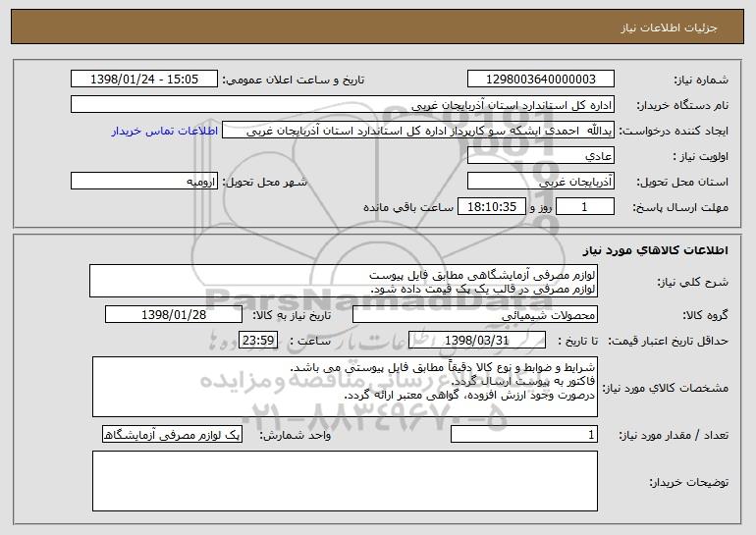Click the اطلاعات کالاهای مورد نیاز section heading
The image size is (756, 535).
click(655, 250)
